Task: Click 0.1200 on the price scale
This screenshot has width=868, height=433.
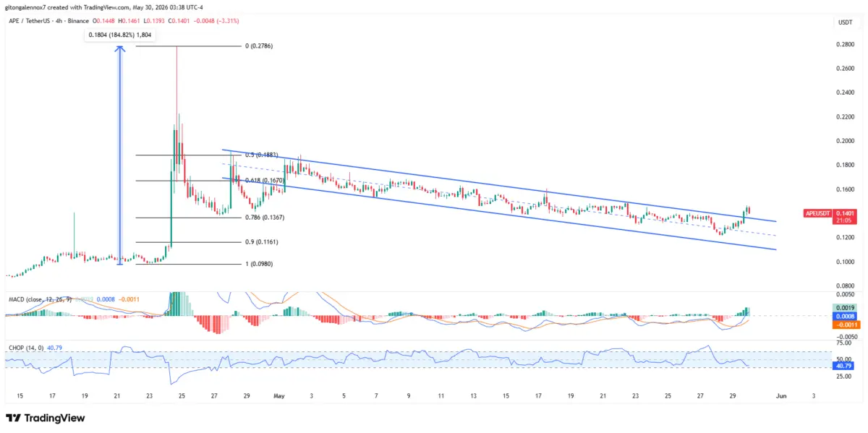Action: [844, 237]
